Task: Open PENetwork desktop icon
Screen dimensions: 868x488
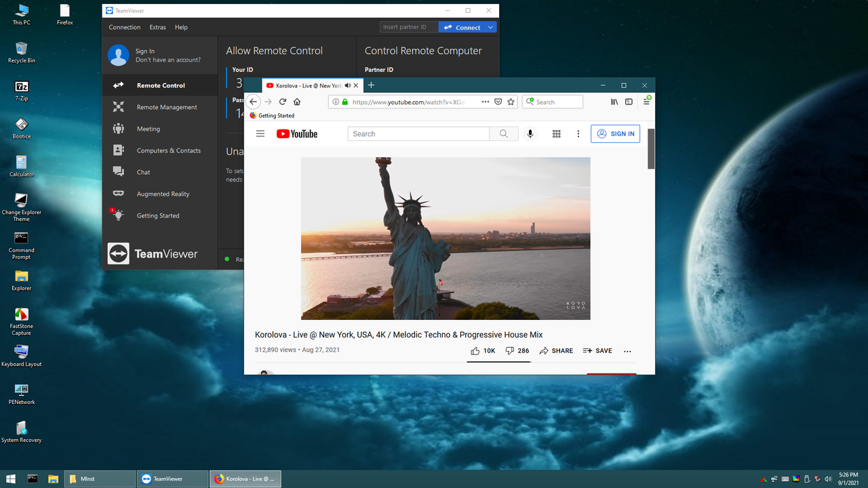Action: (22, 394)
